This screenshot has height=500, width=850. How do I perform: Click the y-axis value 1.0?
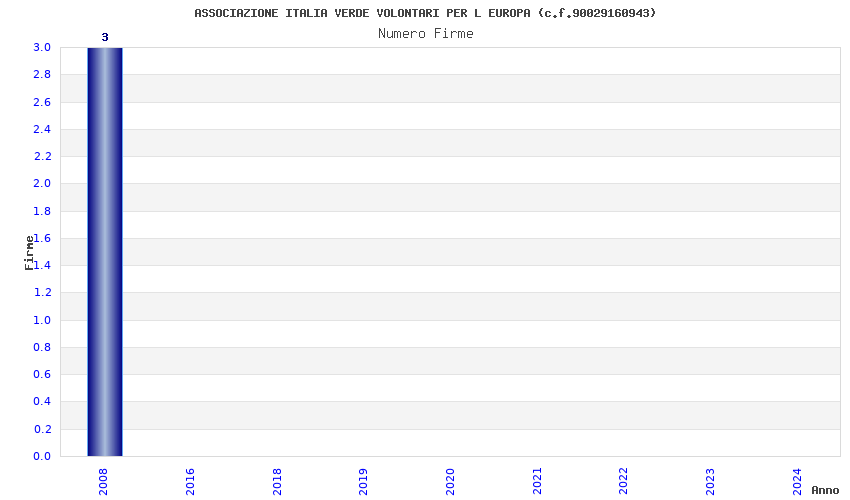tap(42, 320)
